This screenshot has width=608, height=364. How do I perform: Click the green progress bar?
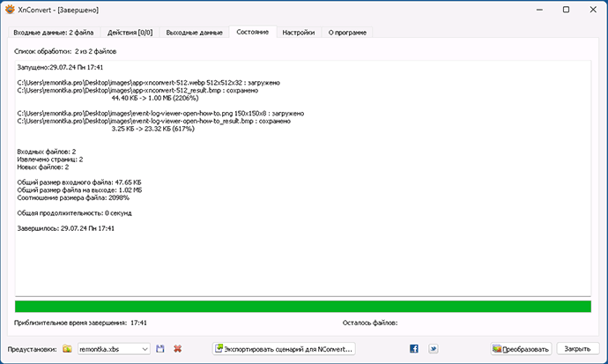303,306
